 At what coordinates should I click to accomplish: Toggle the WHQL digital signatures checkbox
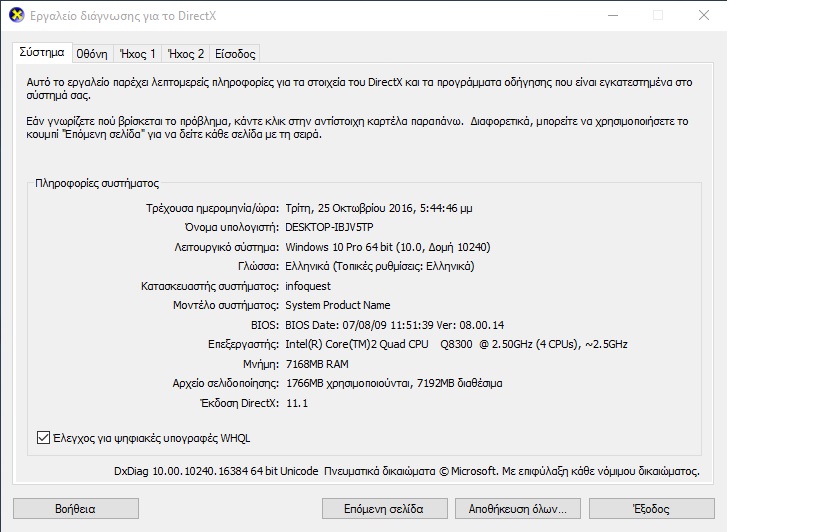pyautogui.click(x=43, y=437)
